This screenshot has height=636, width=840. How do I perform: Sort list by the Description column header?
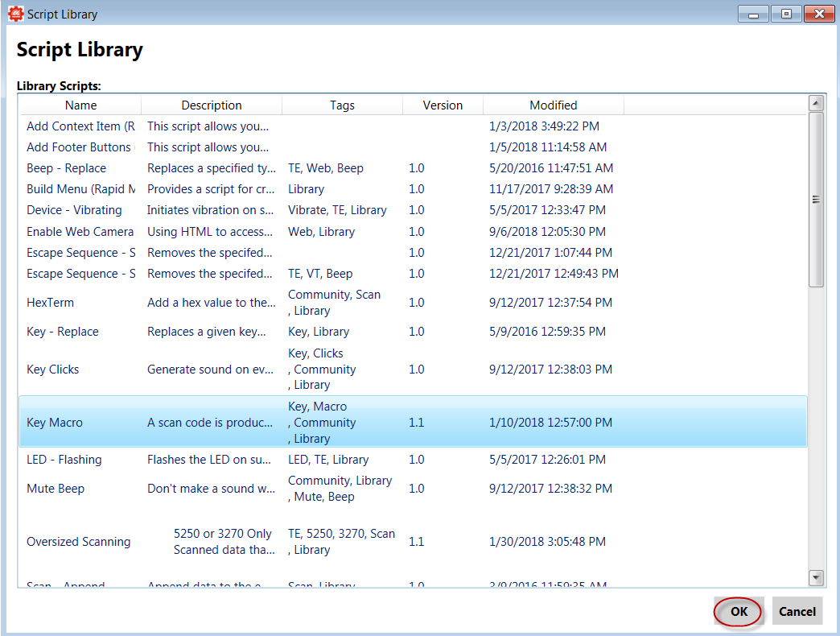coord(212,105)
